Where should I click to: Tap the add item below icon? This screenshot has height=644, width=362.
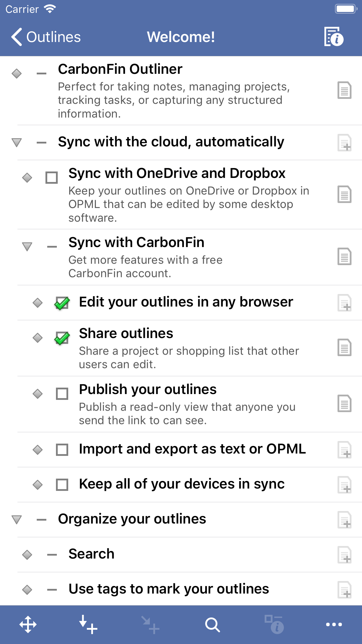[x=88, y=624]
